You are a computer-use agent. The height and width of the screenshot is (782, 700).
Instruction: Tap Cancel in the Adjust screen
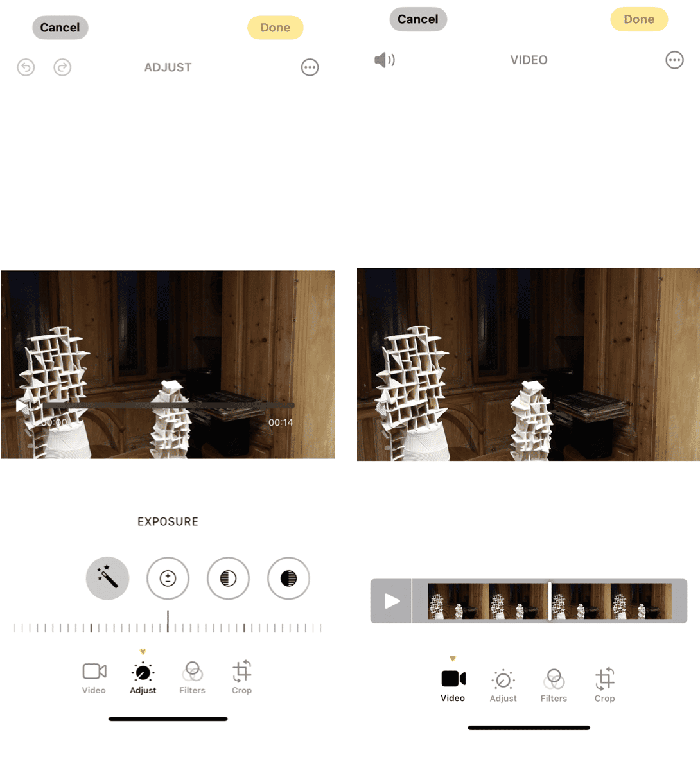[x=60, y=28]
